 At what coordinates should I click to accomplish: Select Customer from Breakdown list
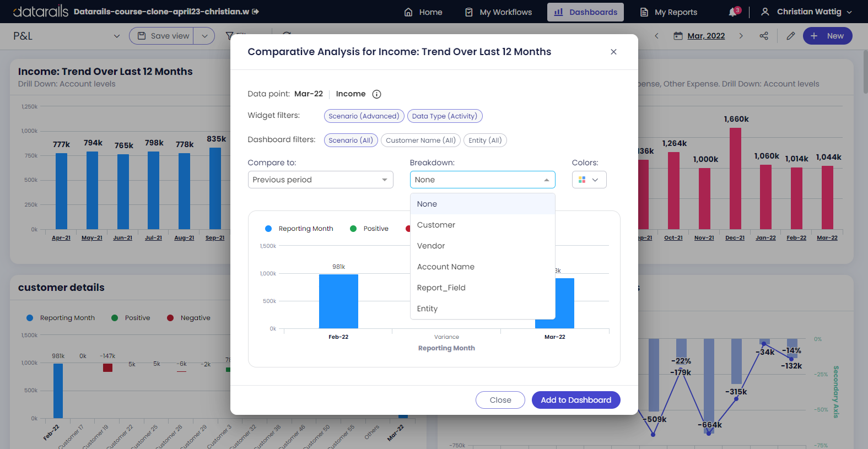click(436, 225)
